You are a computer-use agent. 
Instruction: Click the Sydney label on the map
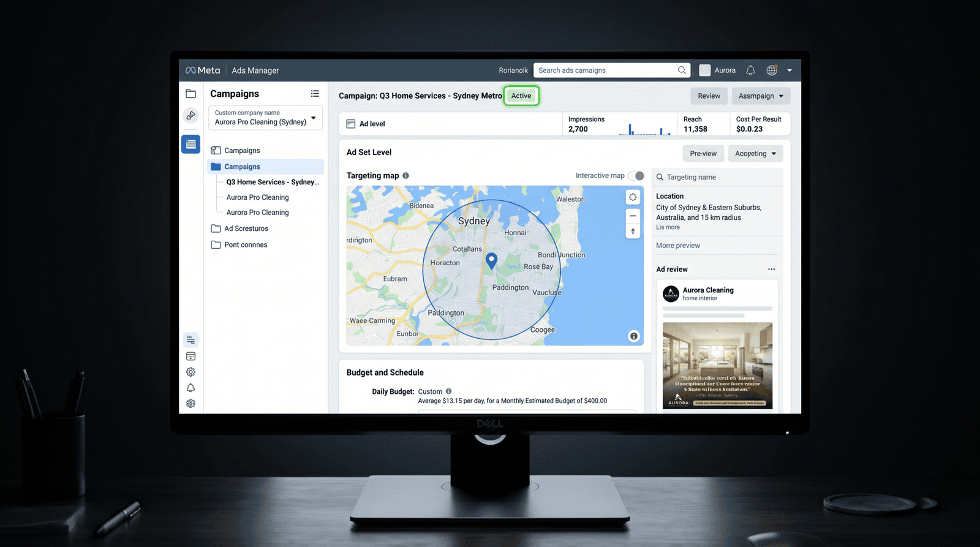tap(474, 221)
